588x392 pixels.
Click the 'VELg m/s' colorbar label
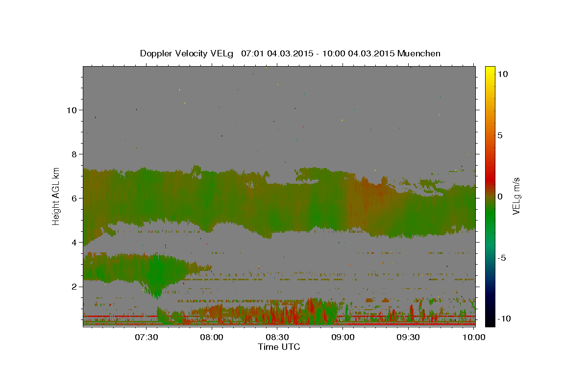516,196
